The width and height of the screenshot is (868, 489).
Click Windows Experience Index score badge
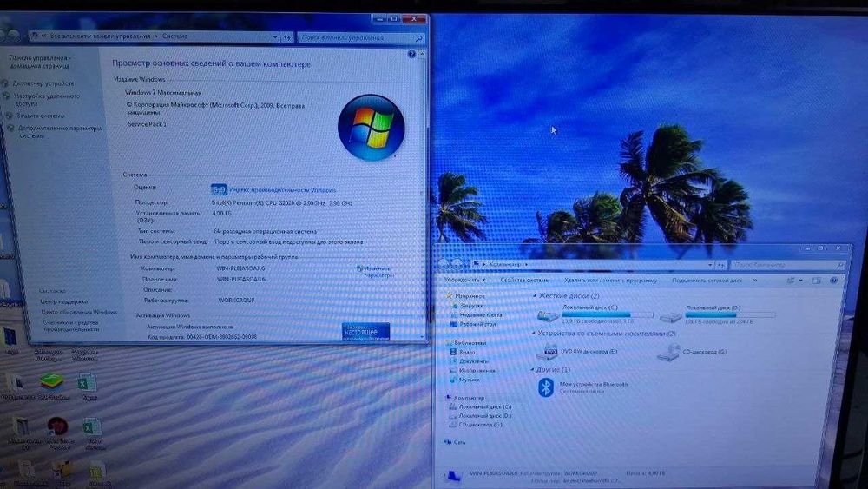point(219,190)
